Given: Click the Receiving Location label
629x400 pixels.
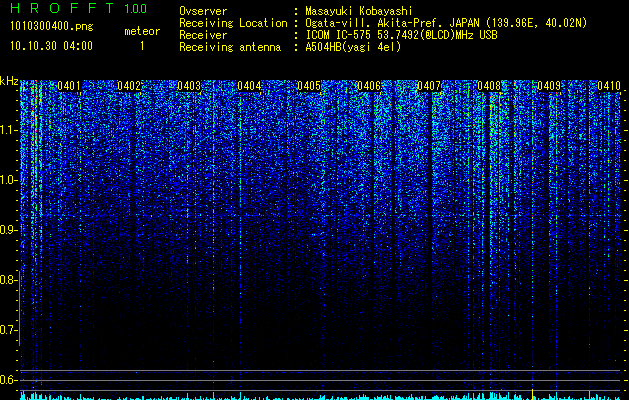Looking at the screenshot, I should [233, 23].
